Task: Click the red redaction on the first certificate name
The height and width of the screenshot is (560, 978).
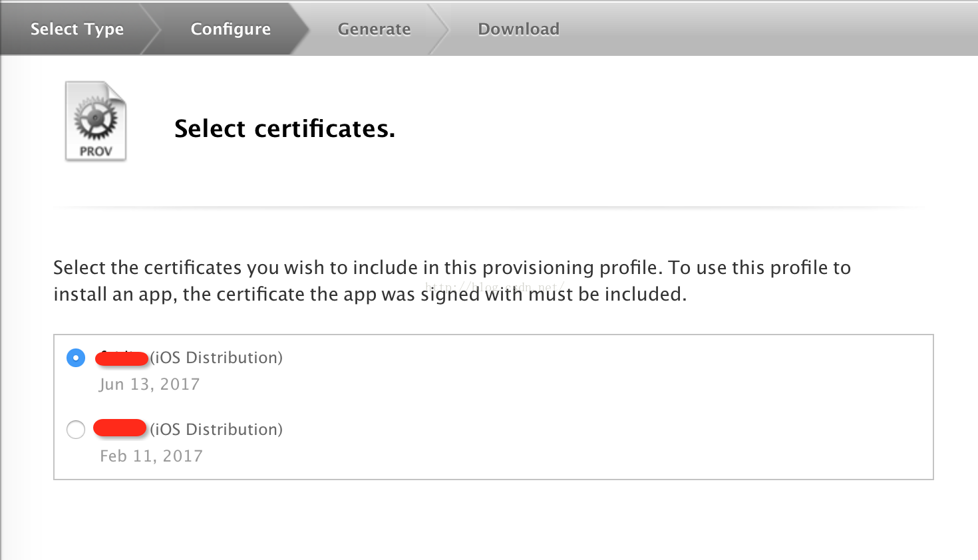Action: (x=122, y=359)
